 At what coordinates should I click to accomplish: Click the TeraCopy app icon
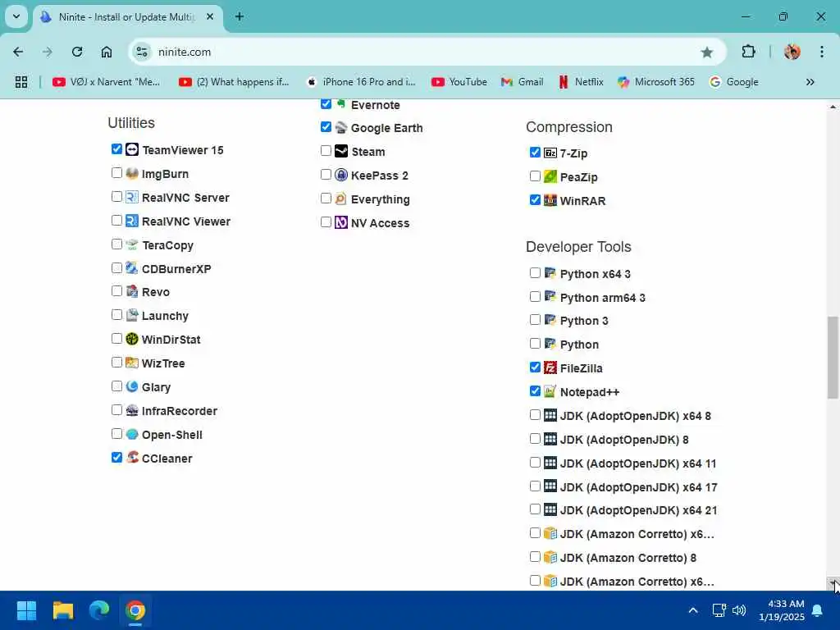(132, 244)
